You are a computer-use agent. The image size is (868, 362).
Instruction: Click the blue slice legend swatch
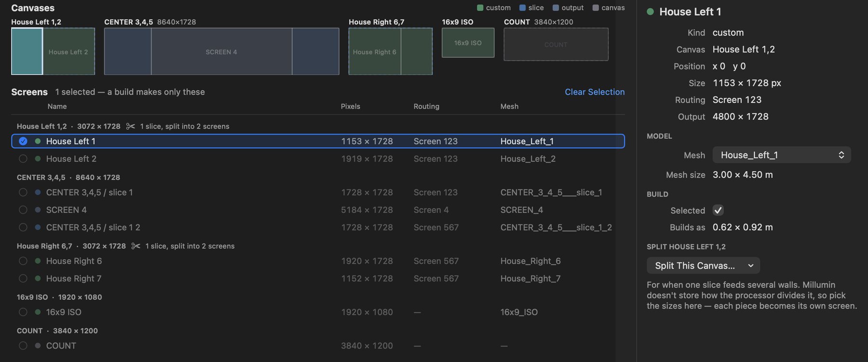522,8
